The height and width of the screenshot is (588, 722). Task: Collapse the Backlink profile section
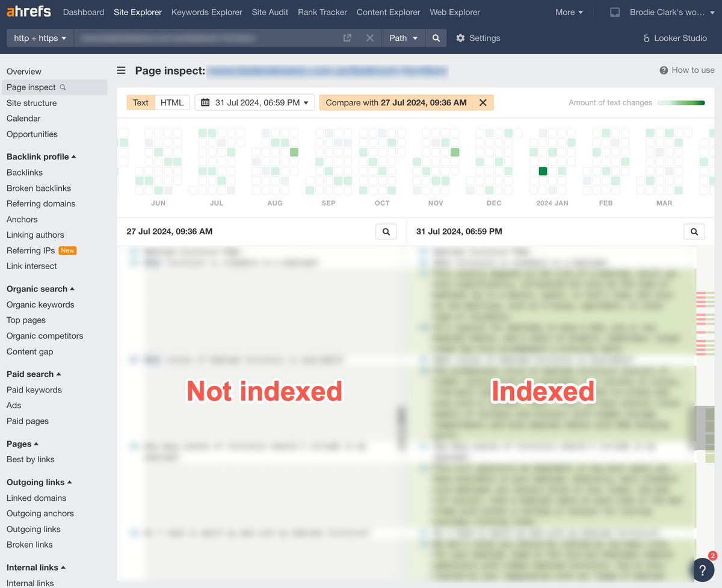(42, 156)
